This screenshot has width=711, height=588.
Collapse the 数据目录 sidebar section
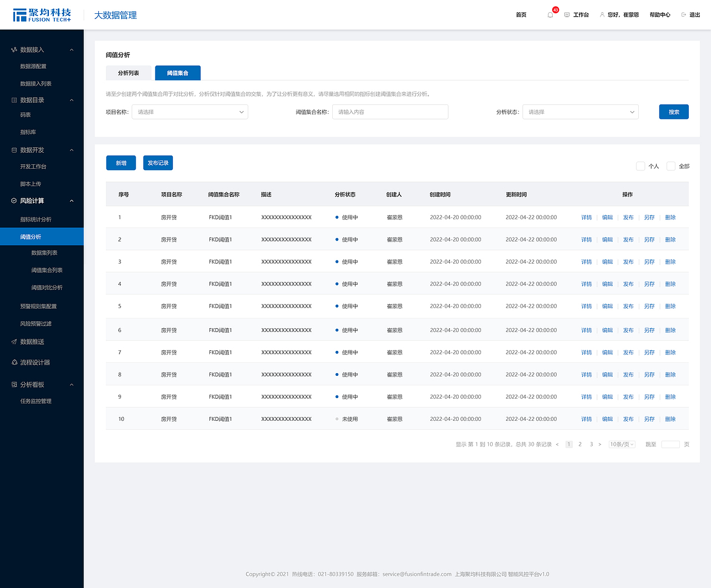tap(72, 100)
